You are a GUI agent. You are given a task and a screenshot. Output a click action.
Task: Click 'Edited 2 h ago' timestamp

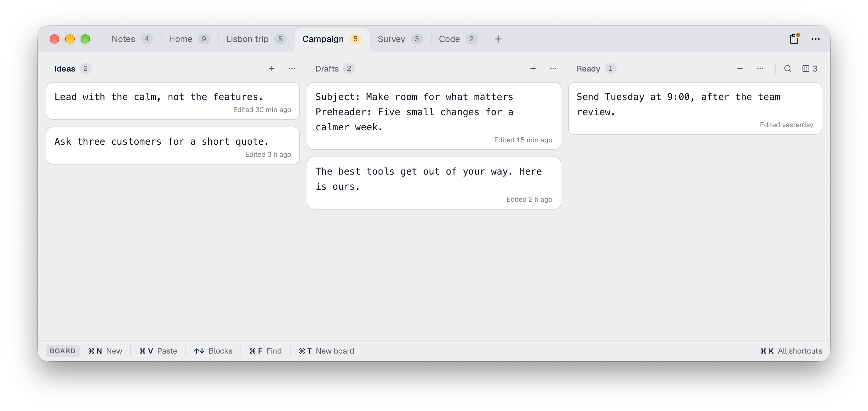tap(529, 199)
